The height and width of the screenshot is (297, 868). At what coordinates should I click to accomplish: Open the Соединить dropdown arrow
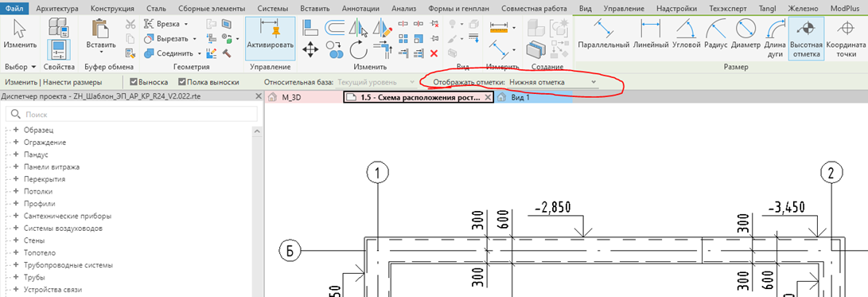coord(200,54)
